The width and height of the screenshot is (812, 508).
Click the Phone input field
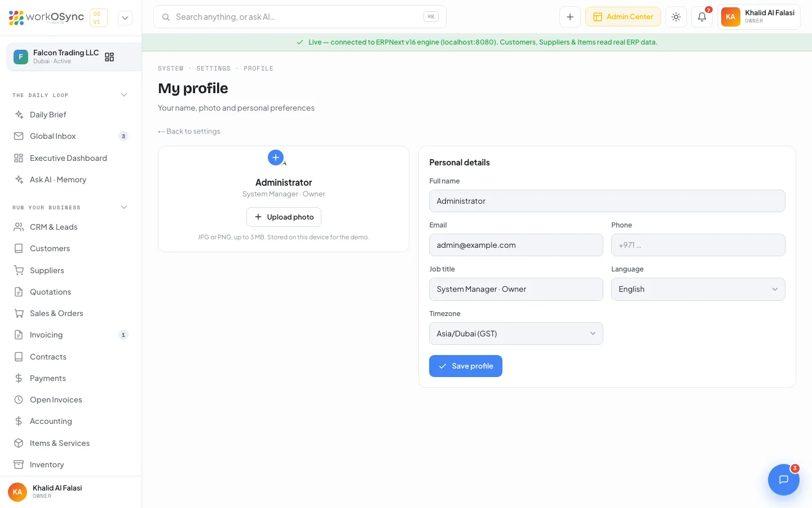click(698, 245)
